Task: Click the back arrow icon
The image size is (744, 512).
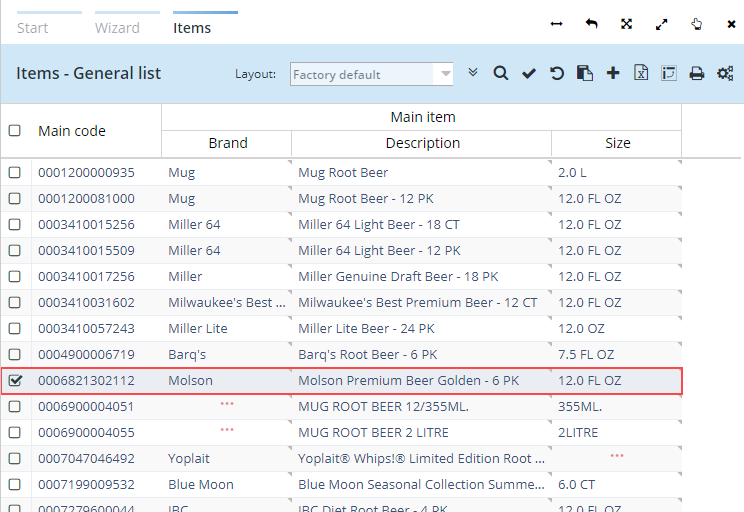Action: point(591,24)
